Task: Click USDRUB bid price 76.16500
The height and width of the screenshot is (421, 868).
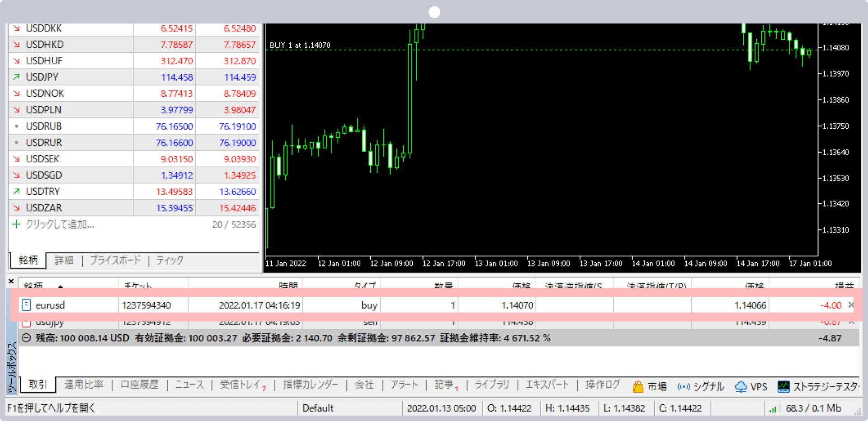Action: [175, 126]
